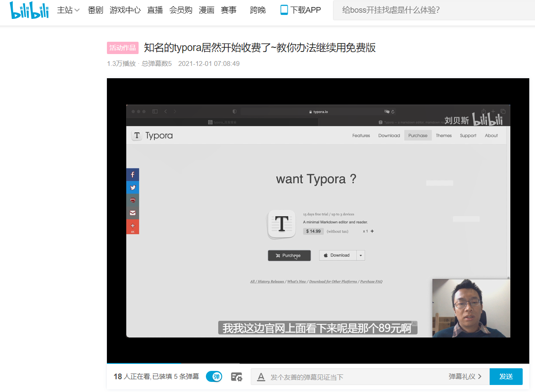Click the 1.3万播放 count text

tap(121, 64)
